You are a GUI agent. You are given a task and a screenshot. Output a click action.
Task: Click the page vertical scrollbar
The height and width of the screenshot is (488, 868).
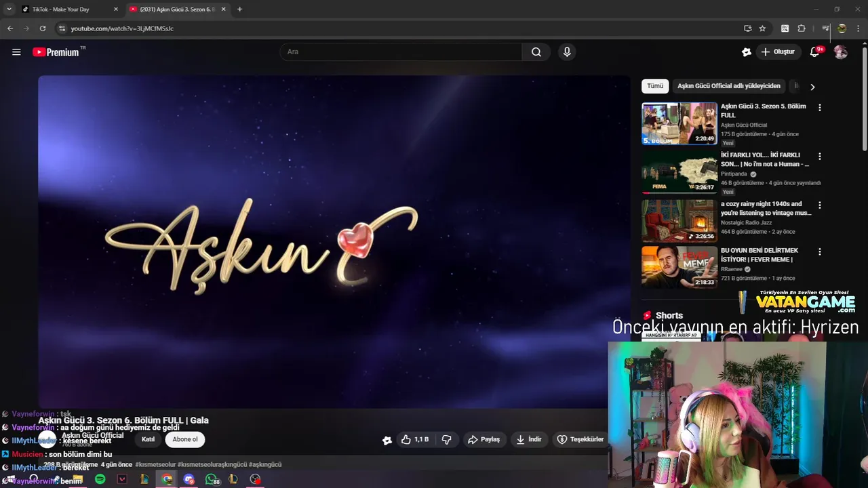tap(865, 98)
